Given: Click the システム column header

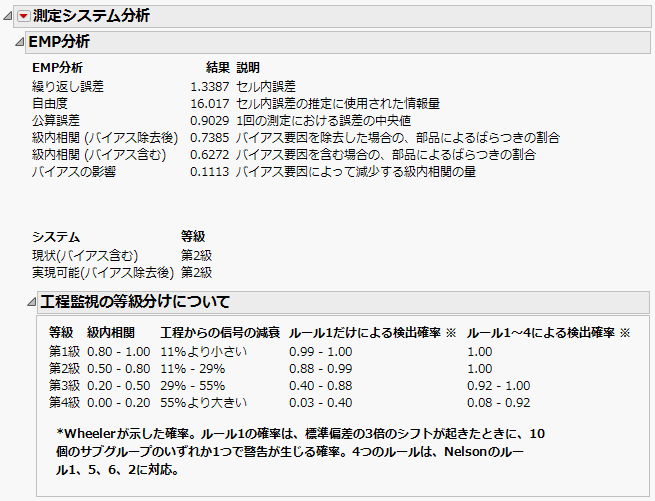Looking at the screenshot, I should coord(56,237).
